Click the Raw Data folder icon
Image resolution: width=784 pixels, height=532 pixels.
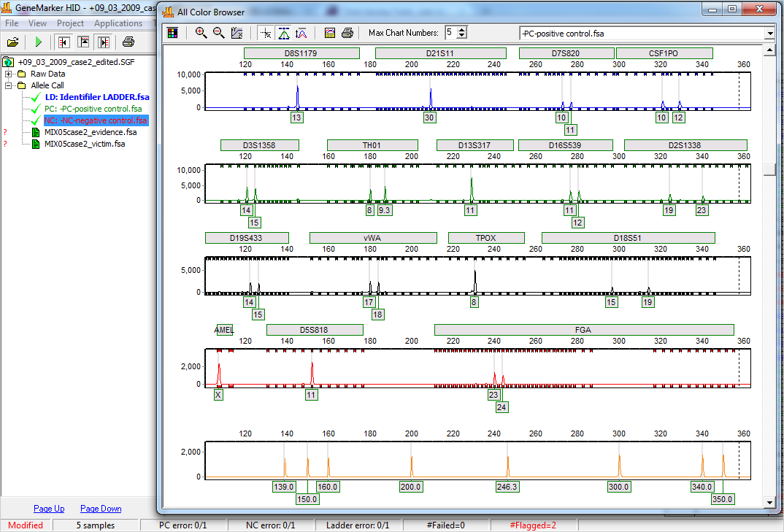[x=21, y=74]
